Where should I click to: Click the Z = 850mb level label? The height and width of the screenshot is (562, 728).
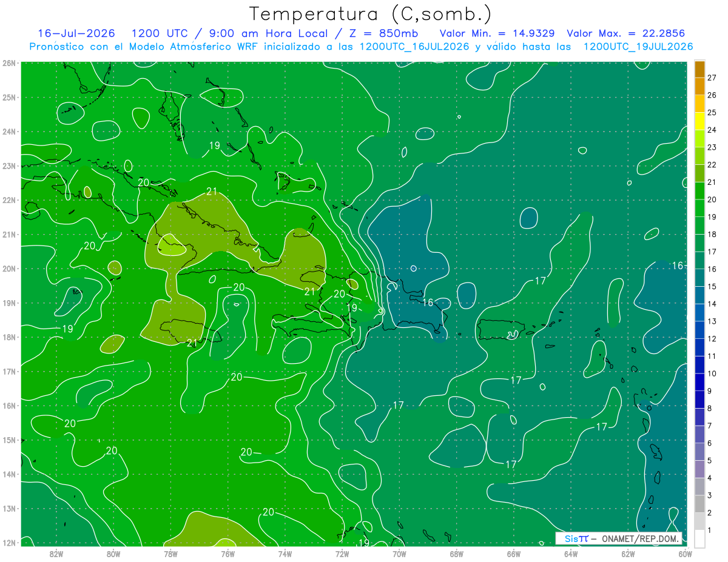pos(383,33)
